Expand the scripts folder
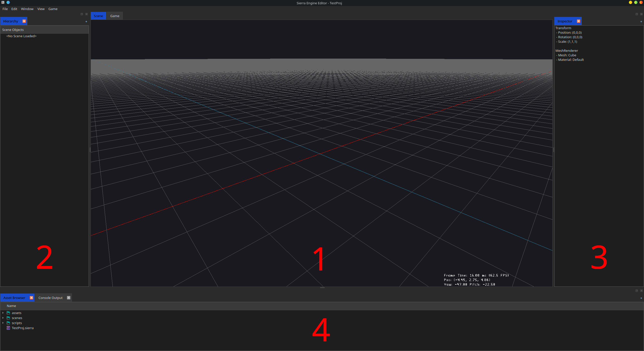 (x=3, y=323)
